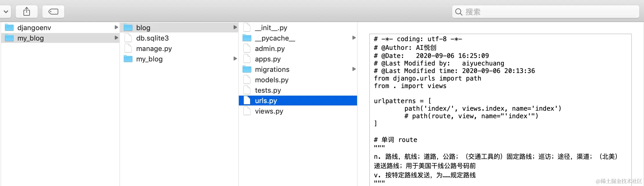The image size is (644, 186).
Task: Select the urls.py file icon
Action: (247, 101)
